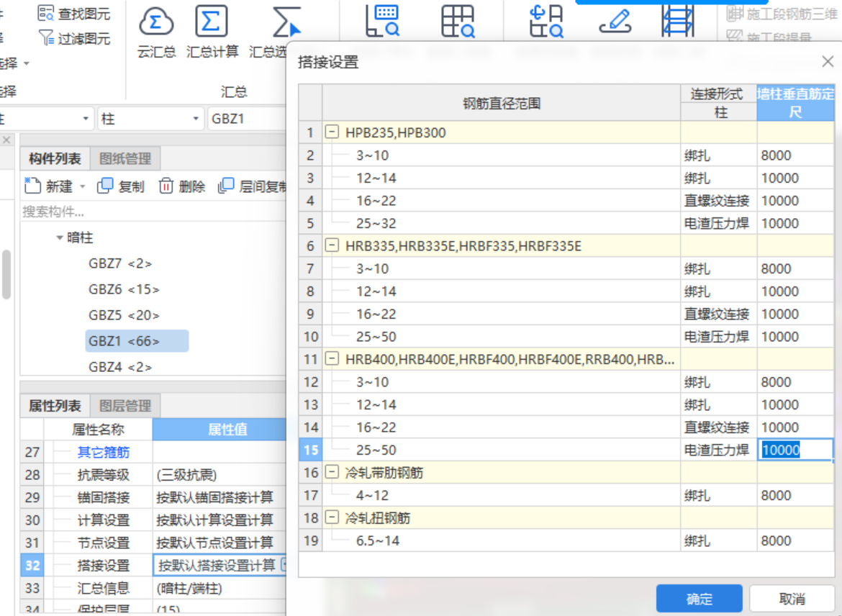Switch to 图层管理 tab
The width and height of the screenshot is (842, 616).
pos(125,405)
